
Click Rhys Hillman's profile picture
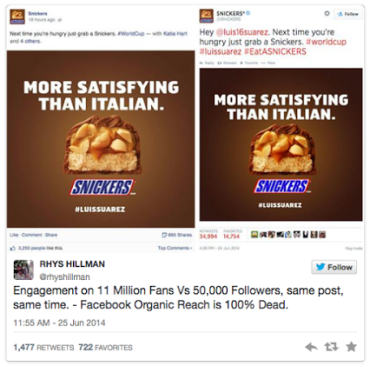click(x=23, y=269)
